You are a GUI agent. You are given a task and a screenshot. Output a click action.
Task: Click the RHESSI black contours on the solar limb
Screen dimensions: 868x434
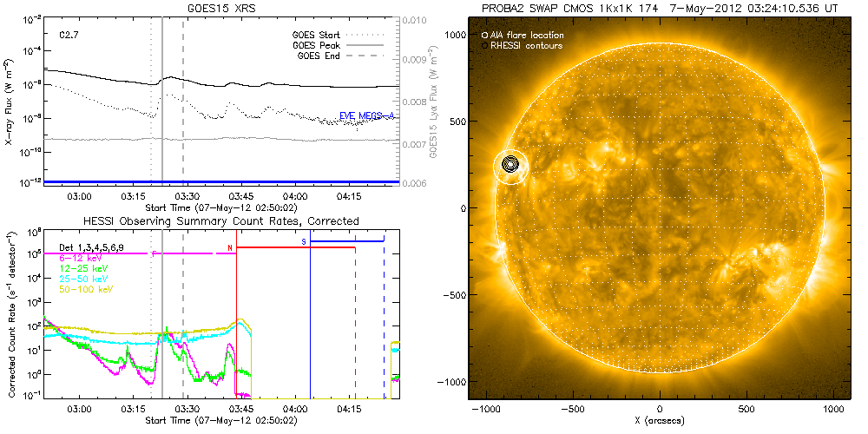(510, 163)
